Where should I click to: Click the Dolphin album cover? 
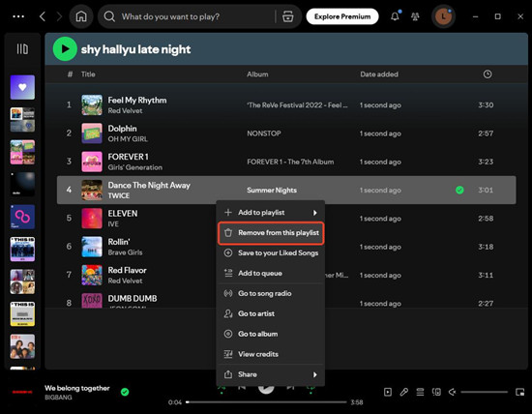92,133
